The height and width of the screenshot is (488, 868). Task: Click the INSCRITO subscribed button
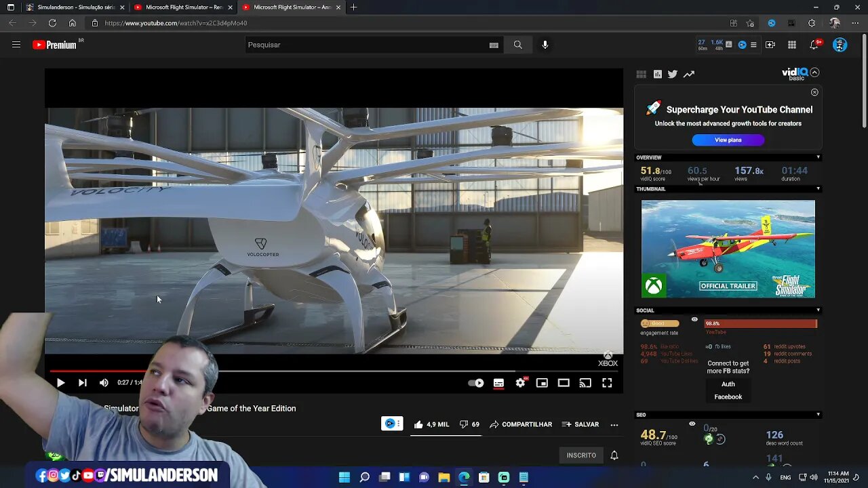tap(581, 455)
